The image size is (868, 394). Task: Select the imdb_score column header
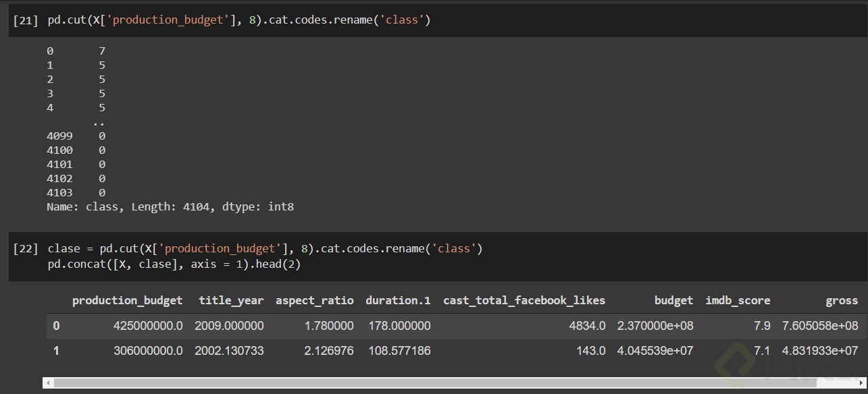tap(738, 301)
